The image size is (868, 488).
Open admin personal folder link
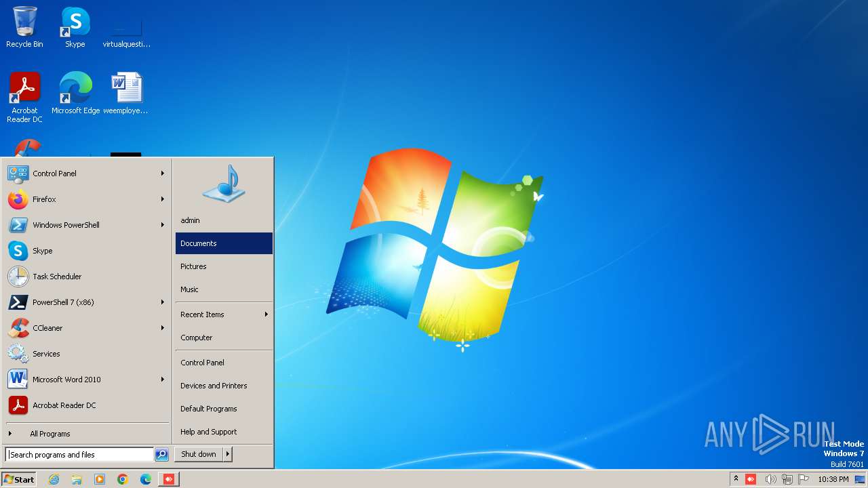[224, 220]
